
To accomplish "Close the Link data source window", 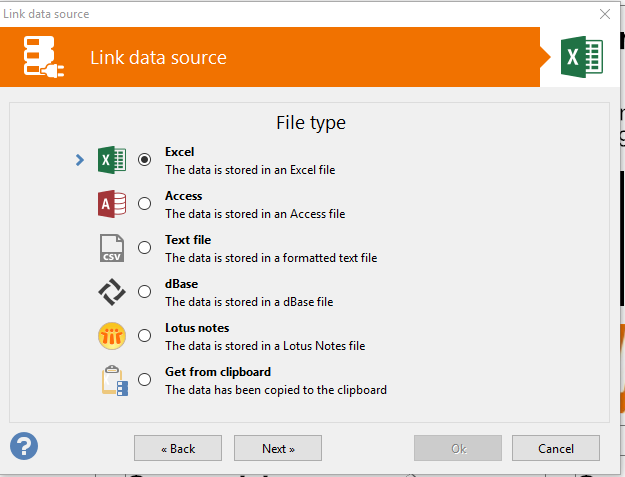I will (x=605, y=14).
